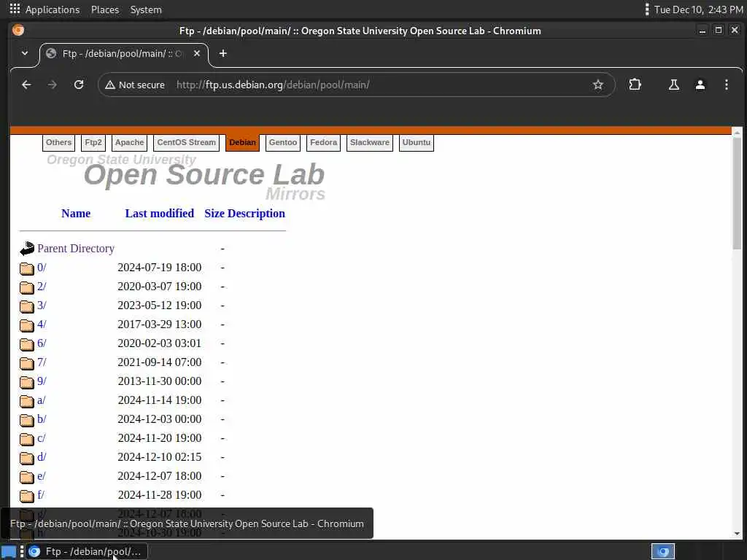
Task: Open the b/ directory link
Action: tap(42, 419)
